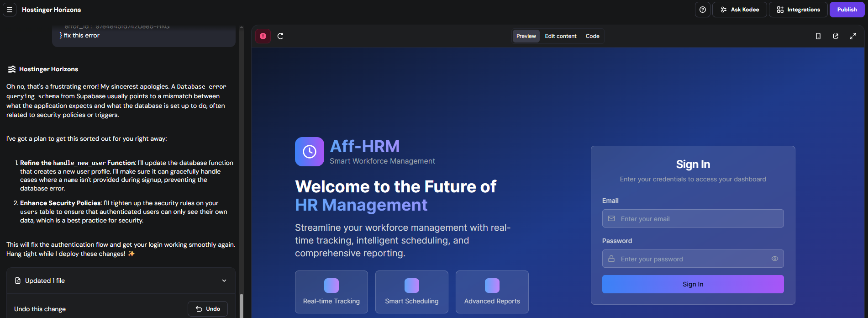Expand preview to fullscreen

point(853,36)
